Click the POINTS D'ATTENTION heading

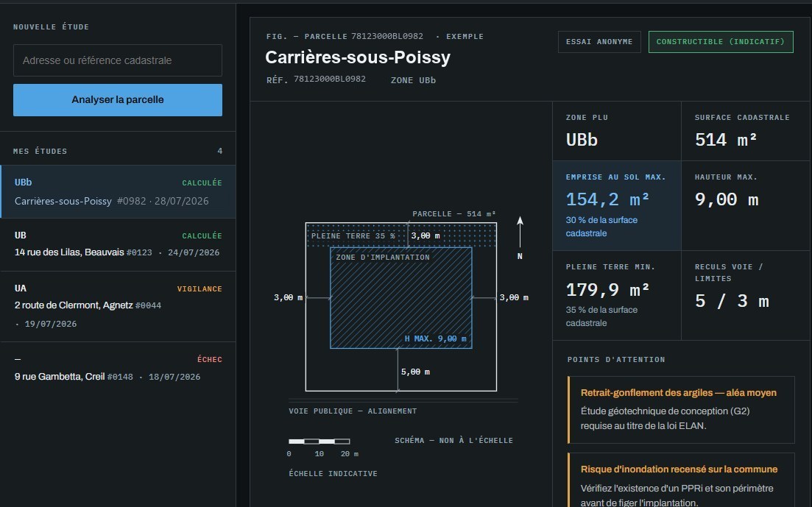pos(616,359)
